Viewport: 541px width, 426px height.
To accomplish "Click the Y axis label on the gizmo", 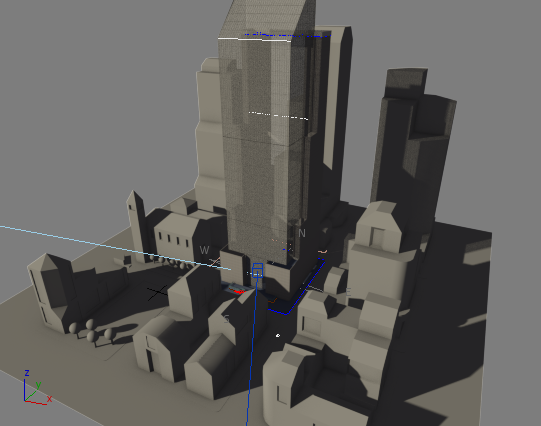I will pyautogui.click(x=39, y=385).
